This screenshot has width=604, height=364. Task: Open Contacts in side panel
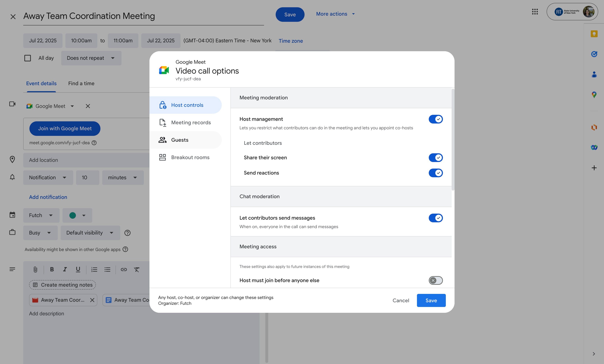[x=594, y=74]
